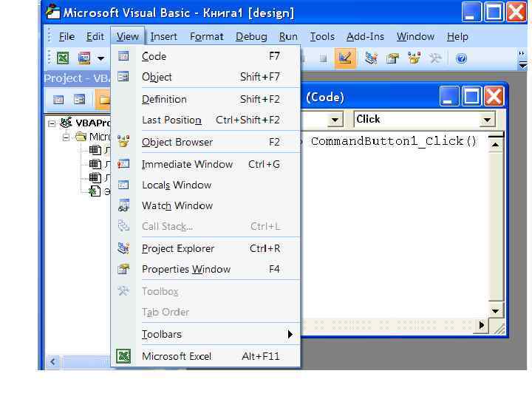This screenshot has width=532, height=399.
Task: Click the CommandButton1_Click() code line
Action: click(393, 141)
